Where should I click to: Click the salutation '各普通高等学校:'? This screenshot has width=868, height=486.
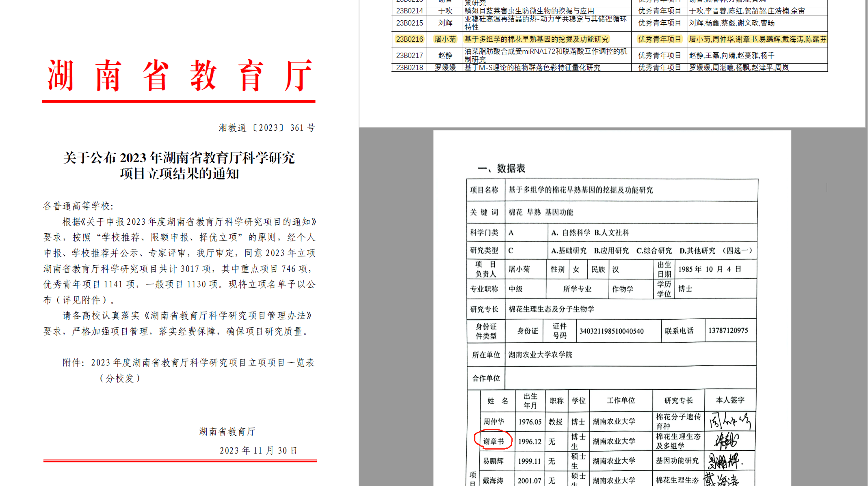point(78,206)
